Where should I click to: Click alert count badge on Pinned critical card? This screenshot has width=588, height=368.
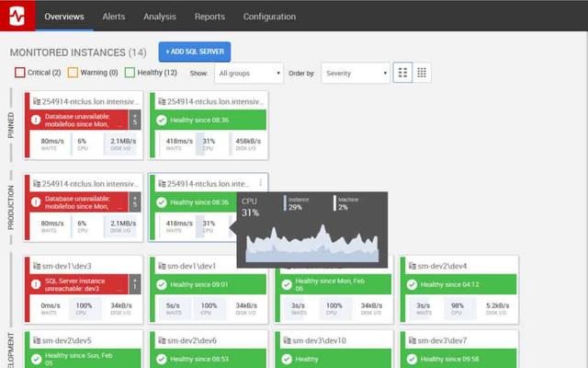135,120
